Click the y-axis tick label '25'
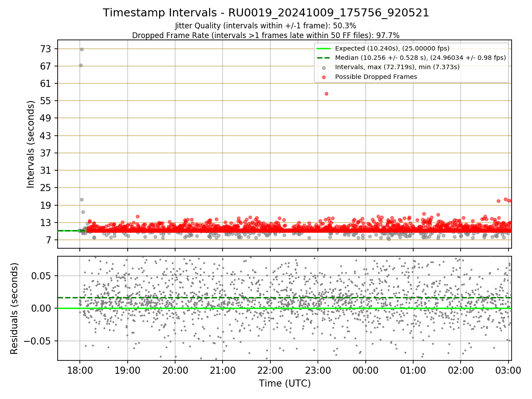This screenshot has width=532, height=399. 47,188
